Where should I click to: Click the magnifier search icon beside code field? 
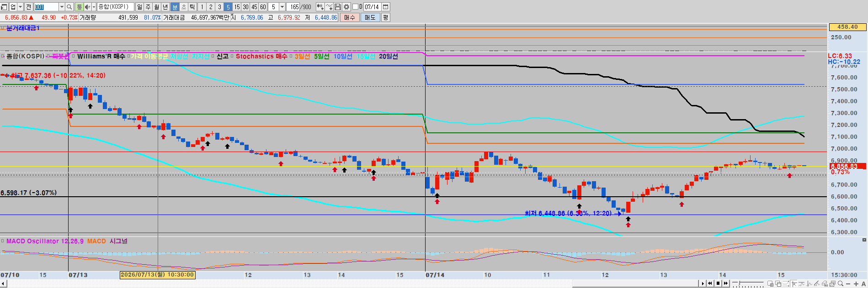(x=69, y=7)
